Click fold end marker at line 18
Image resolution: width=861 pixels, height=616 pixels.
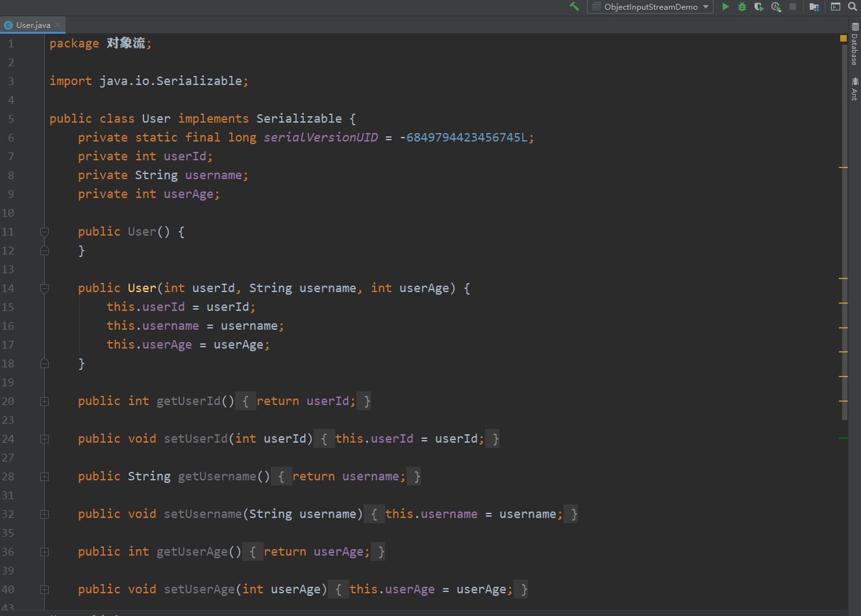click(x=44, y=363)
